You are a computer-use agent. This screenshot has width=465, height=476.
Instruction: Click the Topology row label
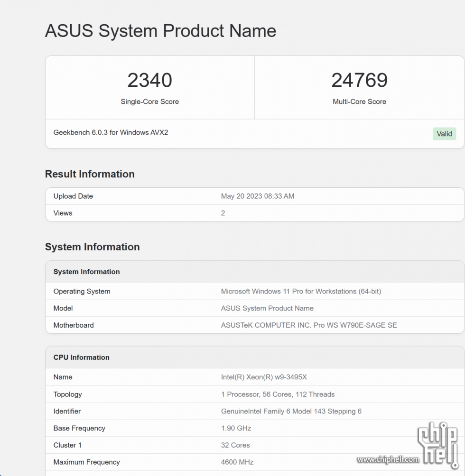pos(68,394)
